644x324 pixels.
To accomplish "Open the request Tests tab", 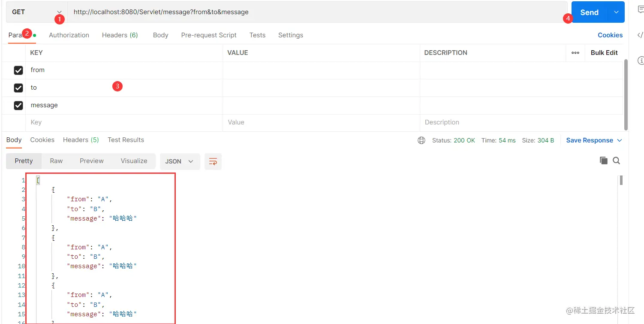I will pos(258,35).
